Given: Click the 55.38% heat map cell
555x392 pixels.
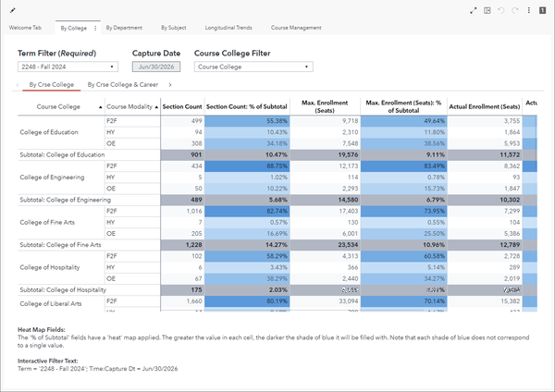Looking at the screenshot, I should (247, 121).
